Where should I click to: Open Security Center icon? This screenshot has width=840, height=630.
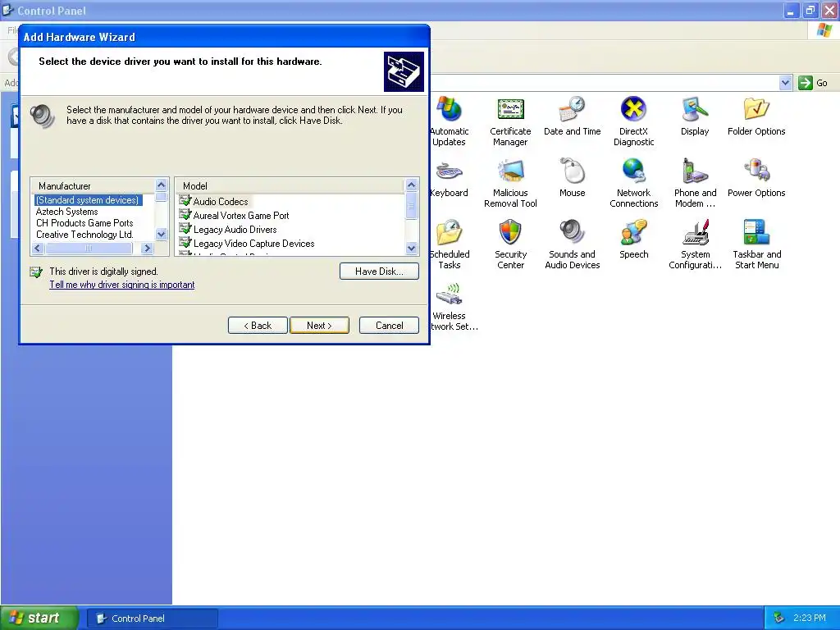(x=510, y=234)
